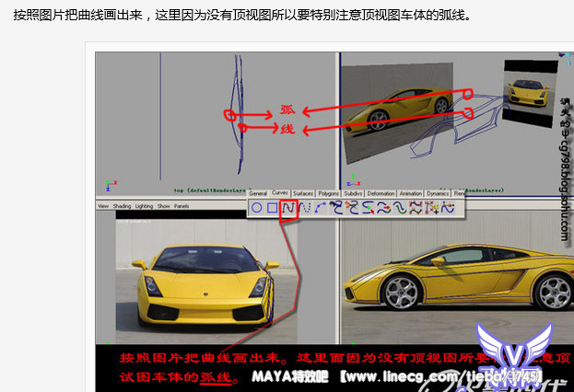Activate the red-outlined CV Curve tool
Screen dimensions: 574x392
tap(288, 208)
